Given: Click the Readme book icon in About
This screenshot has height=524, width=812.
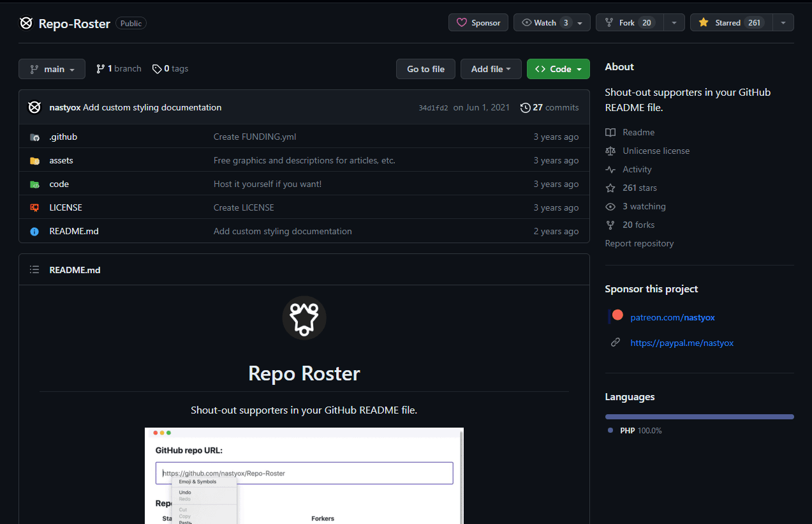Looking at the screenshot, I should [x=610, y=132].
